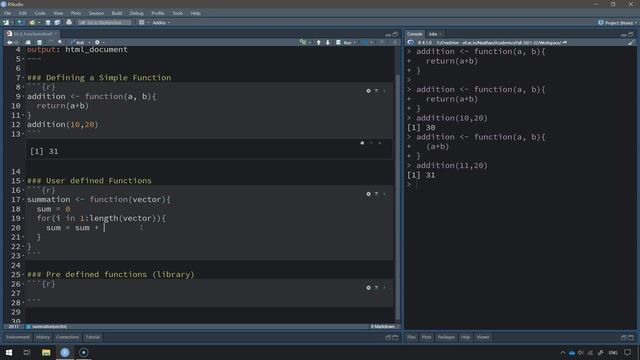Run chunks above the summation chunk
Screen dimensions: 640x360
tap(376, 194)
